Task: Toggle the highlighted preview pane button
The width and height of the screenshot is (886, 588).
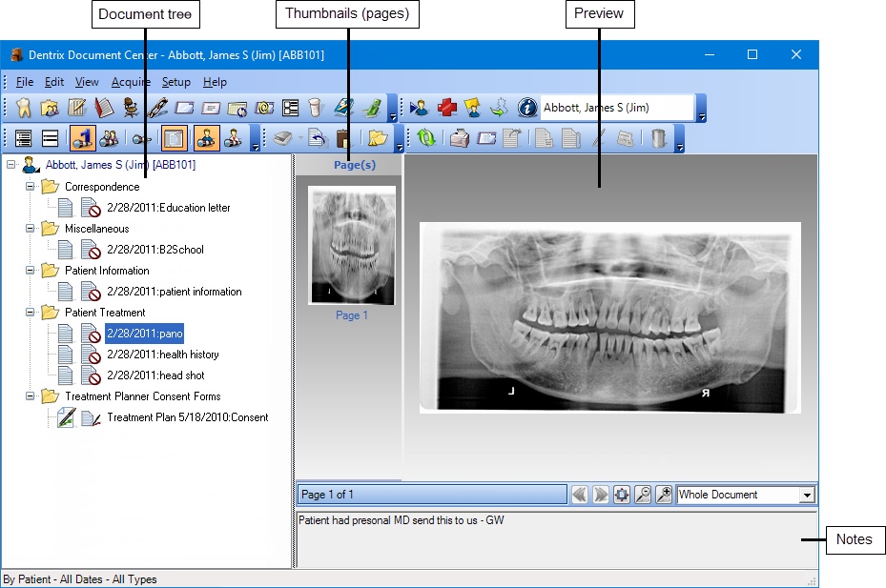Action: pos(174,139)
